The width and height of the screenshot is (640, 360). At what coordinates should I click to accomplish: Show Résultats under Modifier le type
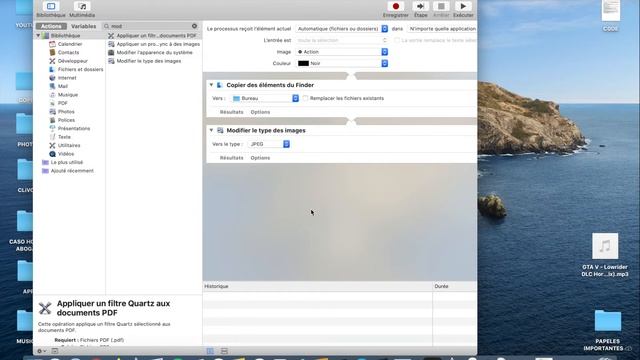(x=231, y=158)
